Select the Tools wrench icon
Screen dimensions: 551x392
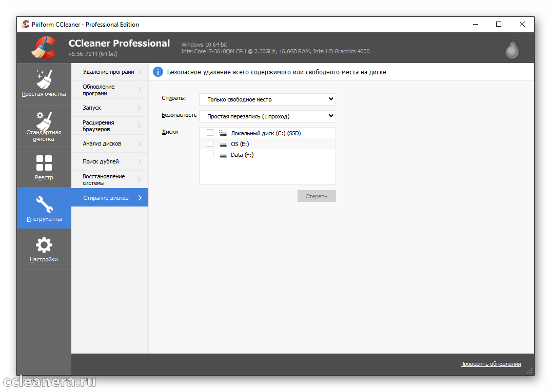(44, 204)
